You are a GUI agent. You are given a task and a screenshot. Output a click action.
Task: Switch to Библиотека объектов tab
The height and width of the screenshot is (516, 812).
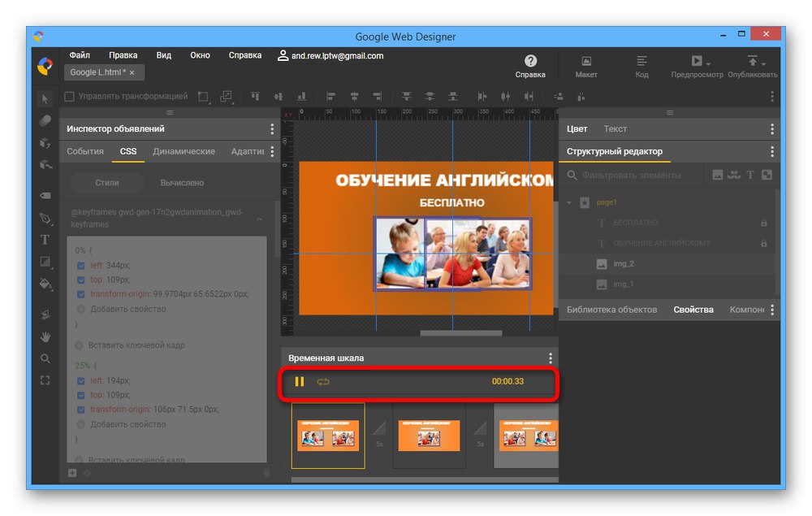tap(611, 310)
